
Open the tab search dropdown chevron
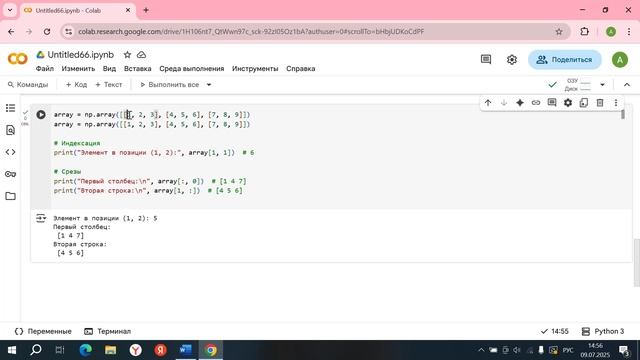click(10, 10)
